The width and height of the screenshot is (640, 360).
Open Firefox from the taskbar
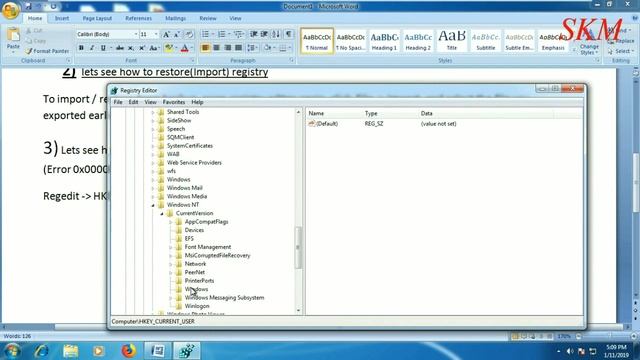pyautogui.click(x=129, y=351)
